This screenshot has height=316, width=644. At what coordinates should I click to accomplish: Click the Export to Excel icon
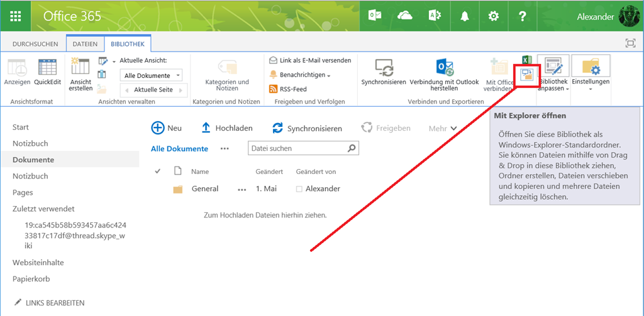(526, 61)
